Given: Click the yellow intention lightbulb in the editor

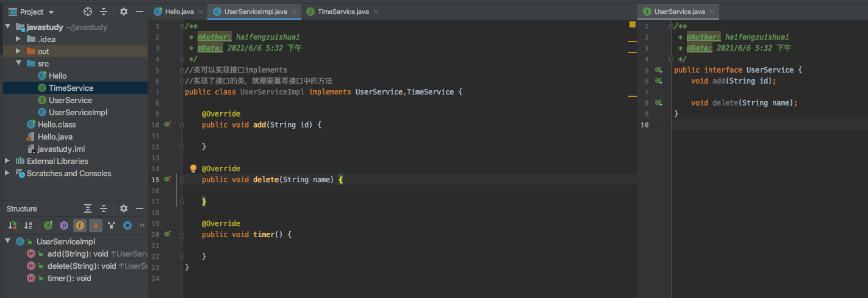Looking at the screenshot, I should click(193, 168).
